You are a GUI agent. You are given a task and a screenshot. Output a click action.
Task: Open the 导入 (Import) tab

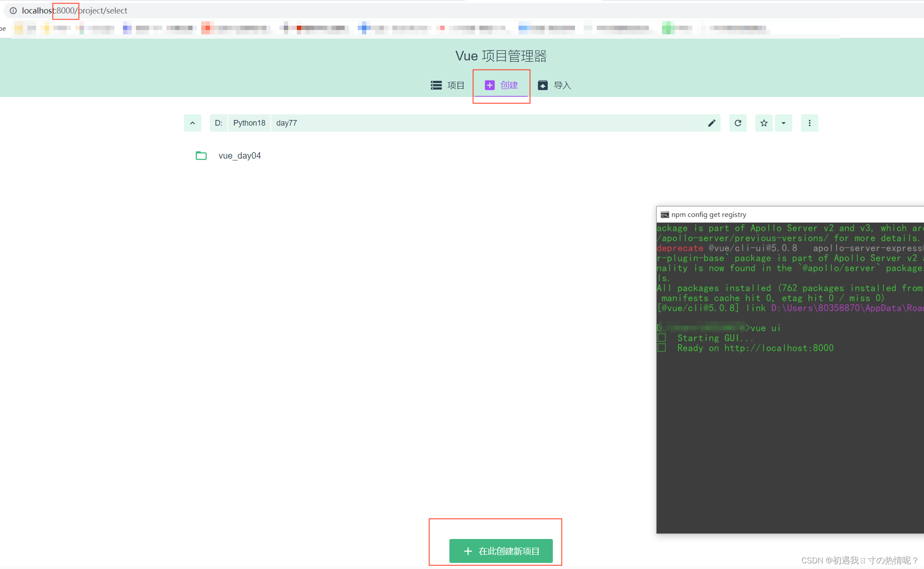(x=554, y=85)
